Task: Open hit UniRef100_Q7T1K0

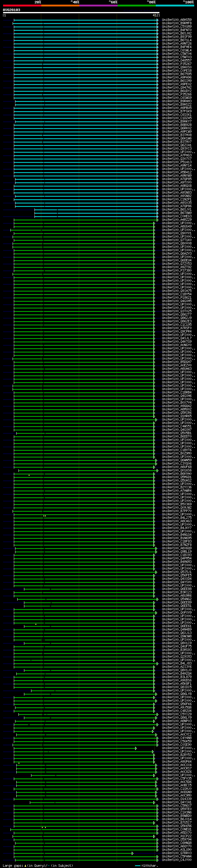Action: click(x=176, y=240)
